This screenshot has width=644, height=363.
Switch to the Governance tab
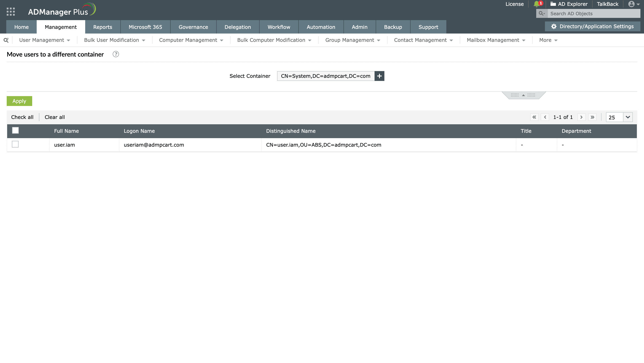click(193, 27)
